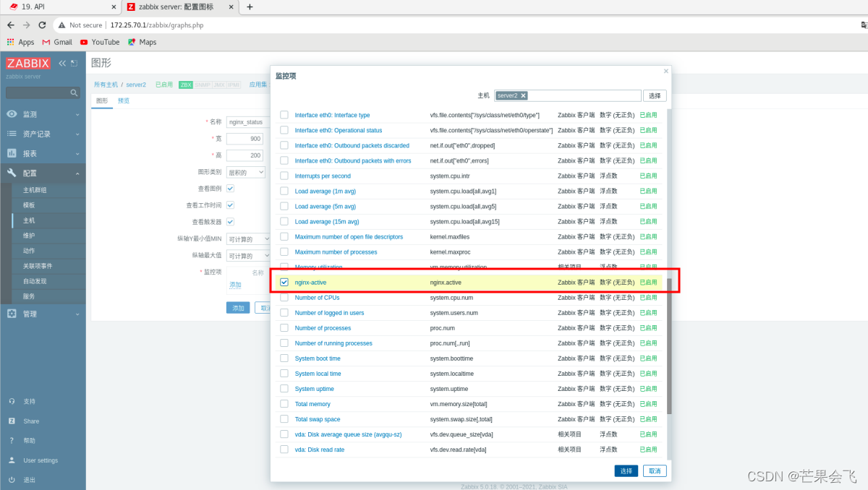Click the 配置 wrench icon
Image resolution: width=868 pixels, height=490 pixels.
12,173
